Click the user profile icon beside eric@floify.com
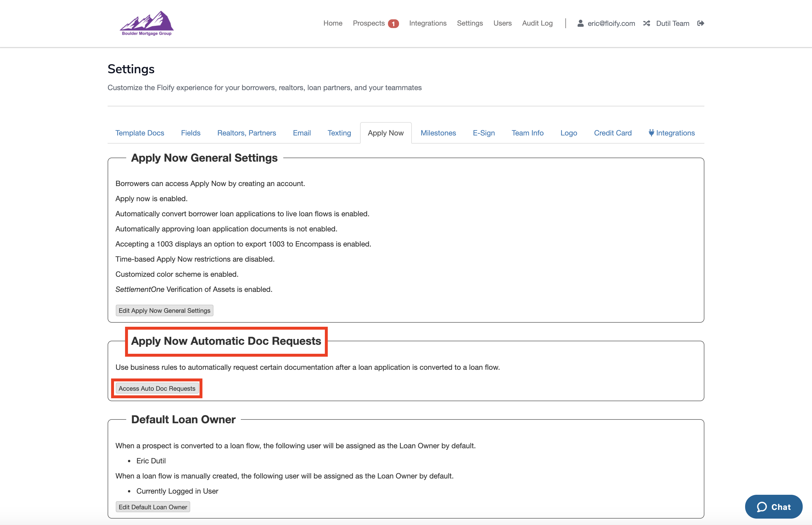Viewport: 812px width, 525px height. [x=580, y=23]
